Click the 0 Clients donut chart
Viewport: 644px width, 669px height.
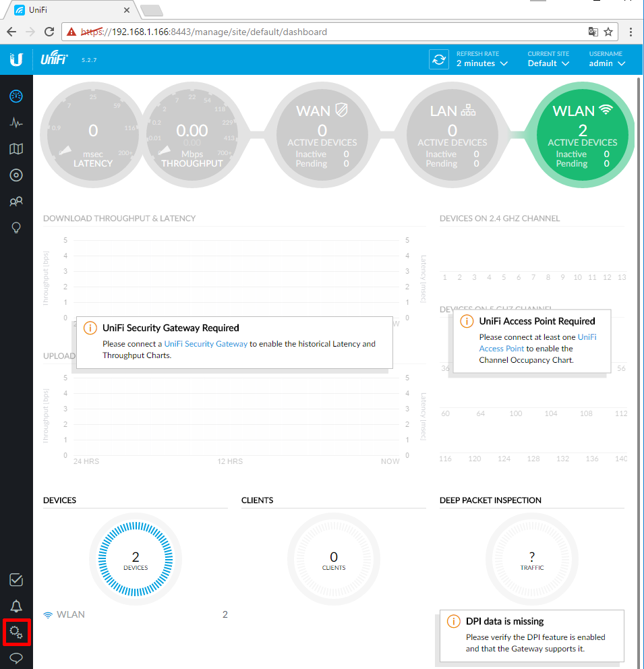pos(334,559)
